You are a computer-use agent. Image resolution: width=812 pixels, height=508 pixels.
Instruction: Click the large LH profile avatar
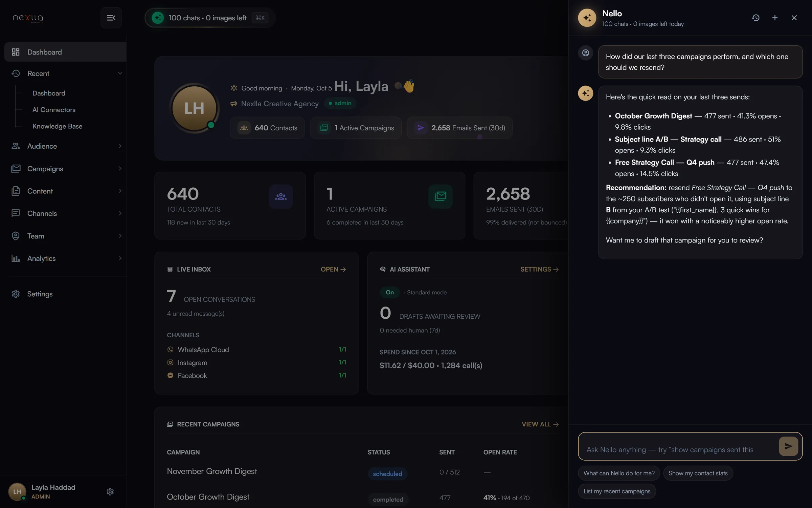tap(194, 108)
